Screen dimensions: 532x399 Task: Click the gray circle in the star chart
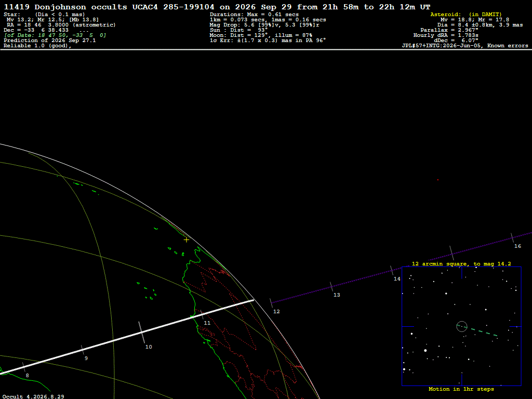[x=462, y=326]
